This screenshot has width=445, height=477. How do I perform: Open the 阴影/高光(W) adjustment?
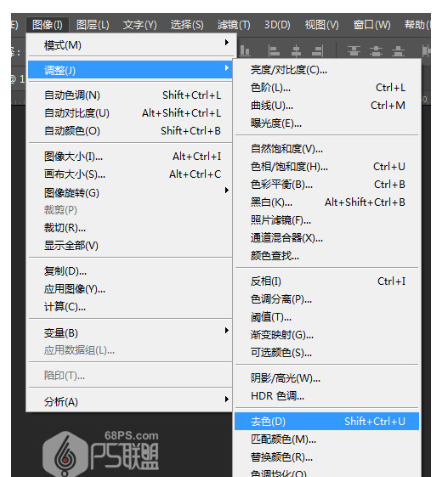point(327,378)
